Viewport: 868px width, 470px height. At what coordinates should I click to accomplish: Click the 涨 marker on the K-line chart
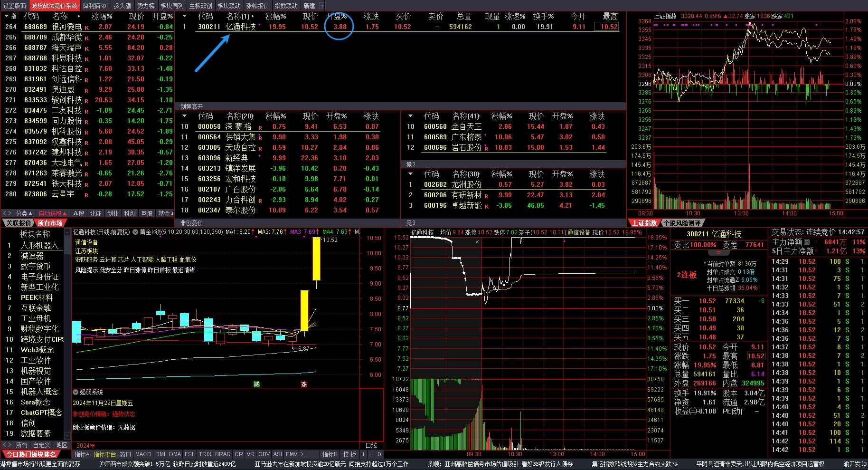point(304,384)
